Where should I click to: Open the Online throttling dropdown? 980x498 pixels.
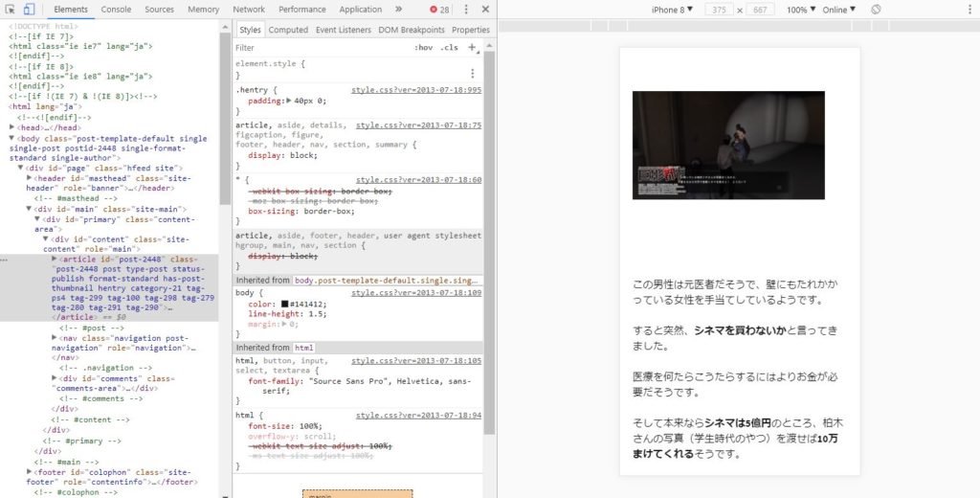pos(838,10)
